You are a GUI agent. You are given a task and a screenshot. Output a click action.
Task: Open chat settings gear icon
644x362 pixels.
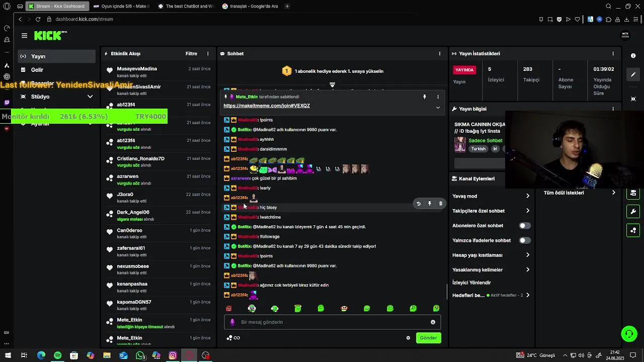pyautogui.click(x=408, y=338)
